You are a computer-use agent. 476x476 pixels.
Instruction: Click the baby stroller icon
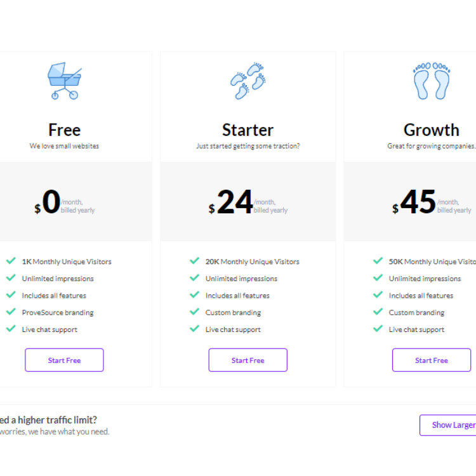64,81
